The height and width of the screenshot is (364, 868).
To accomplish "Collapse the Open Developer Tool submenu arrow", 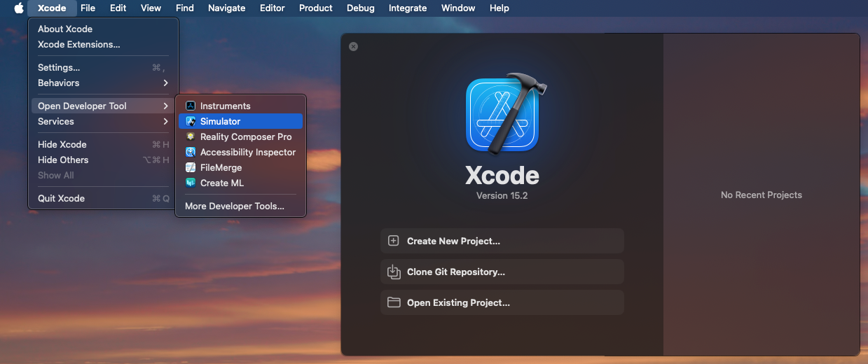I will pyautogui.click(x=166, y=106).
